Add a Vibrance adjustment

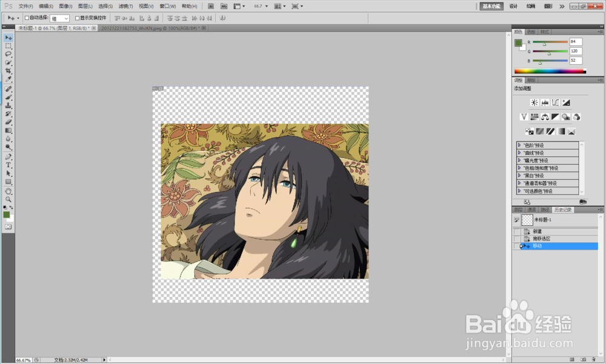click(524, 117)
